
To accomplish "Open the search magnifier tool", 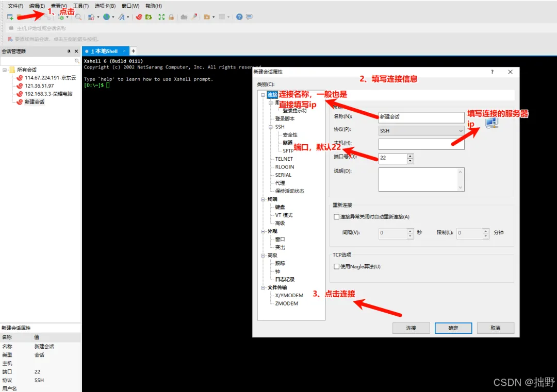I will click(78, 16).
